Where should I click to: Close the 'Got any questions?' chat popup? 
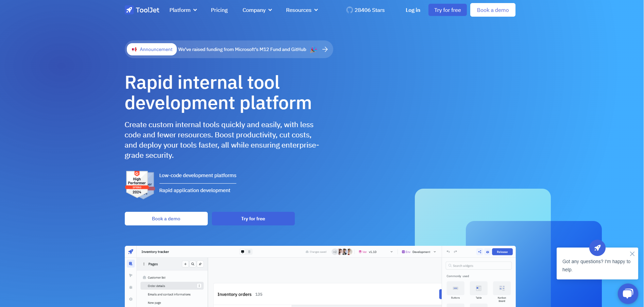pyautogui.click(x=632, y=254)
